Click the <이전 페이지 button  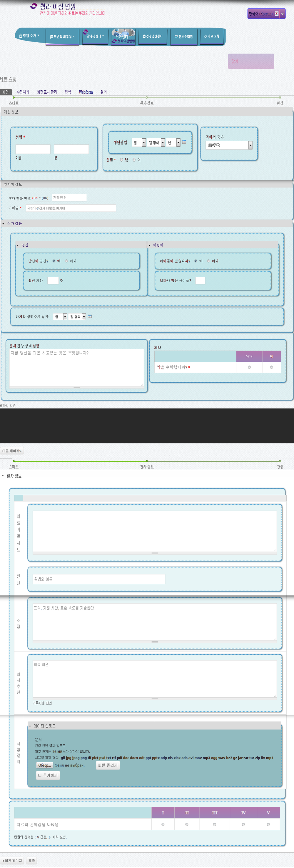point(12,861)
